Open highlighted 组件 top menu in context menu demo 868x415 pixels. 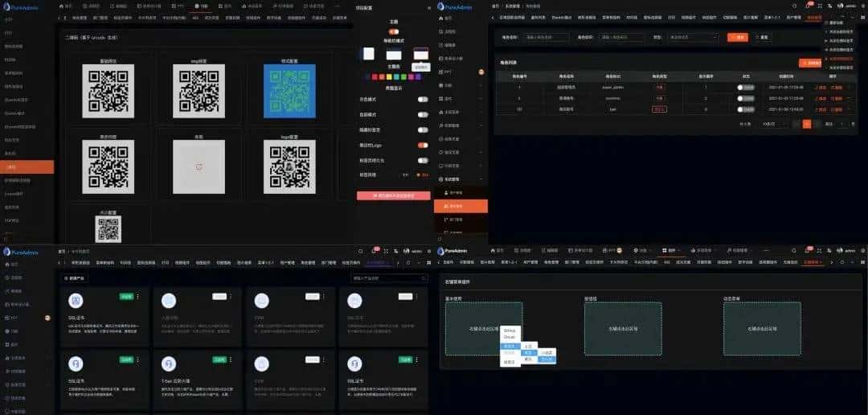(x=671, y=251)
